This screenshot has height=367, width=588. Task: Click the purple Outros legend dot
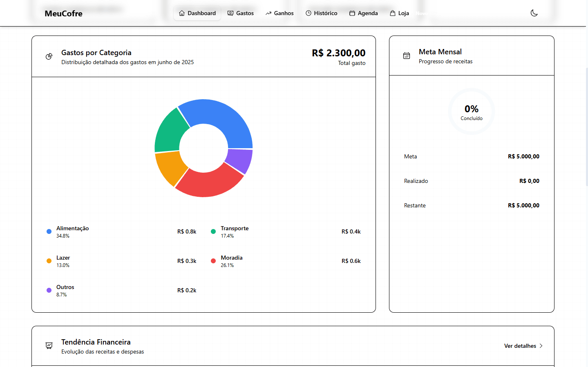(x=49, y=290)
